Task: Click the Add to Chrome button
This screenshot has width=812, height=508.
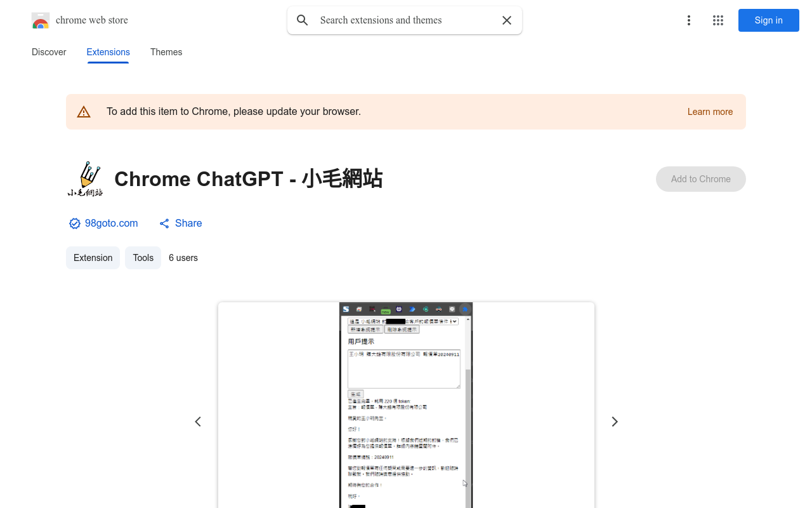Action: [701, 179]
